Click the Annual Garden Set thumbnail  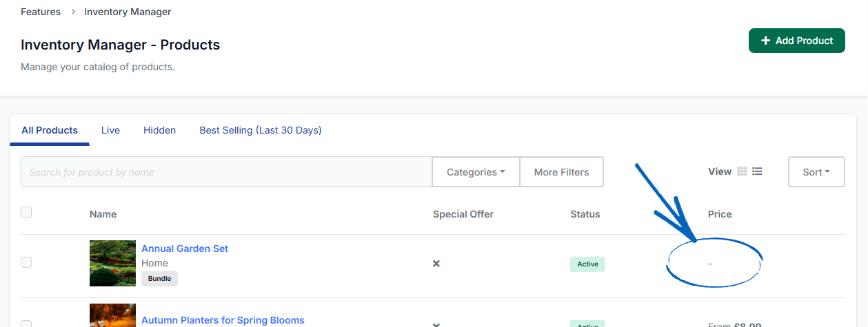point(112,263)
